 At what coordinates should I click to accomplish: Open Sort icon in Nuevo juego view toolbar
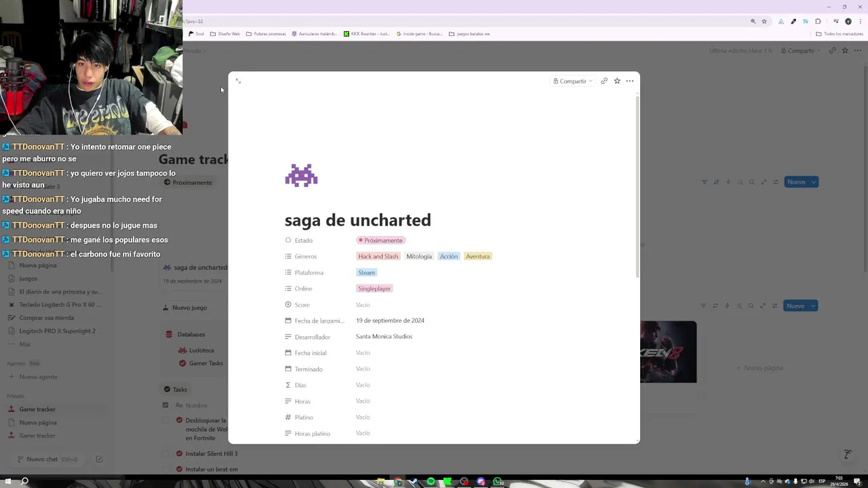tap(715, 306)
